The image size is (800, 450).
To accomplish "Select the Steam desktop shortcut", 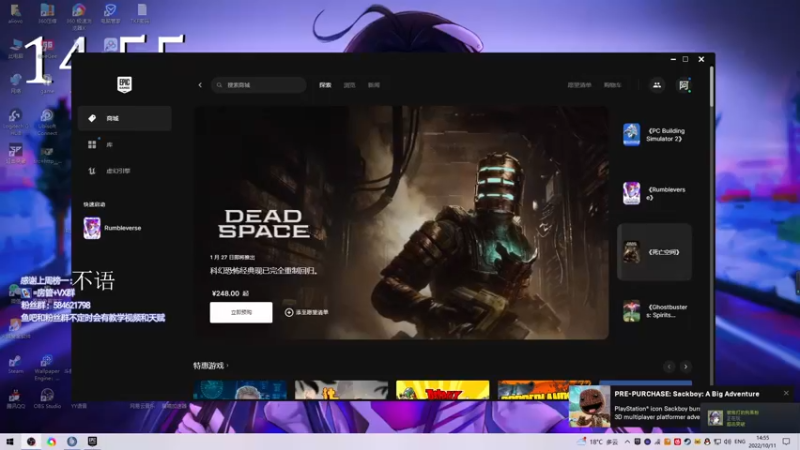I will point(15,365).
